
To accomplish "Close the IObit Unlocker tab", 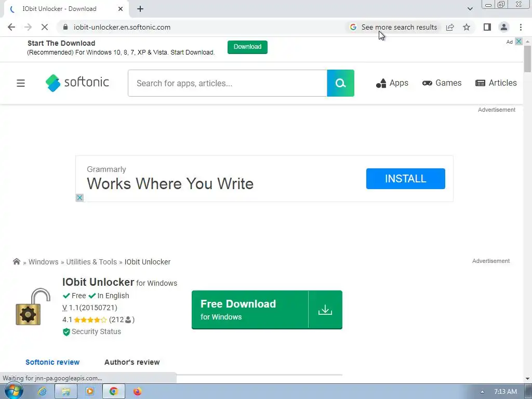I will [121, 9].
